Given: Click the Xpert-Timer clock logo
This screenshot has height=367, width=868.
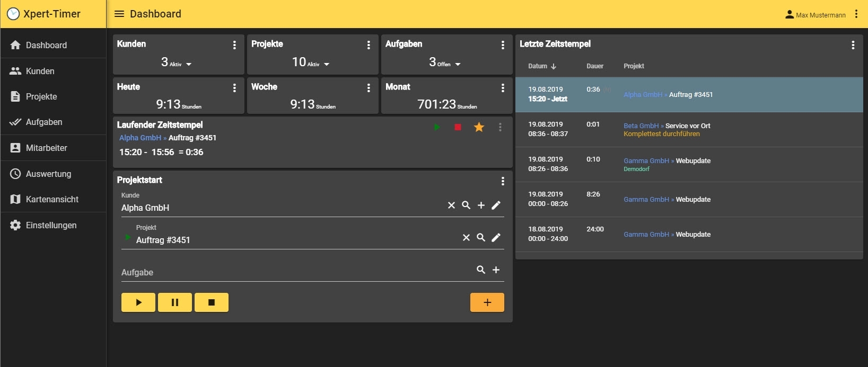Looking at the screenshot, I should click(x=13, y=14).
